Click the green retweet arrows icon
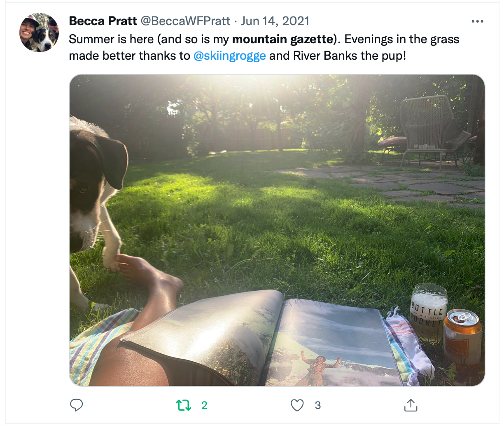The width and height of the screenshot is (504, 425). click(x=184, y=405)
